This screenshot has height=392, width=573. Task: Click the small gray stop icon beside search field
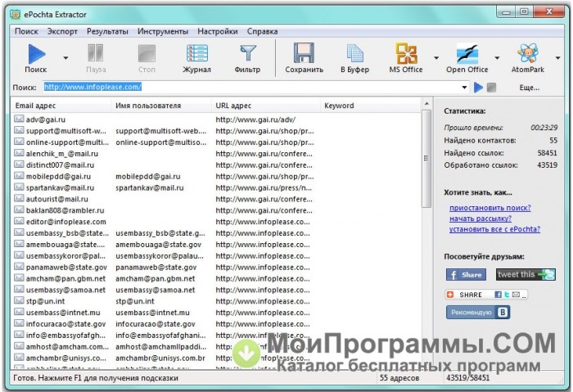(491, 88)
